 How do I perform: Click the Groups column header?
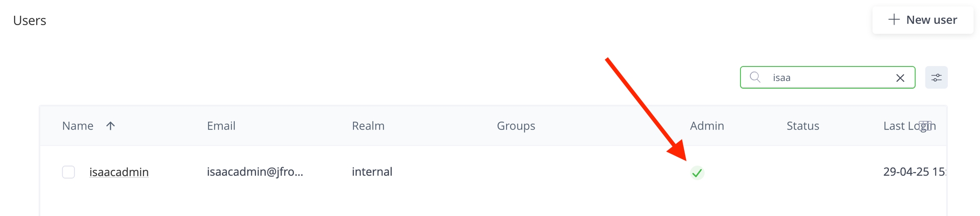(516, 126)
